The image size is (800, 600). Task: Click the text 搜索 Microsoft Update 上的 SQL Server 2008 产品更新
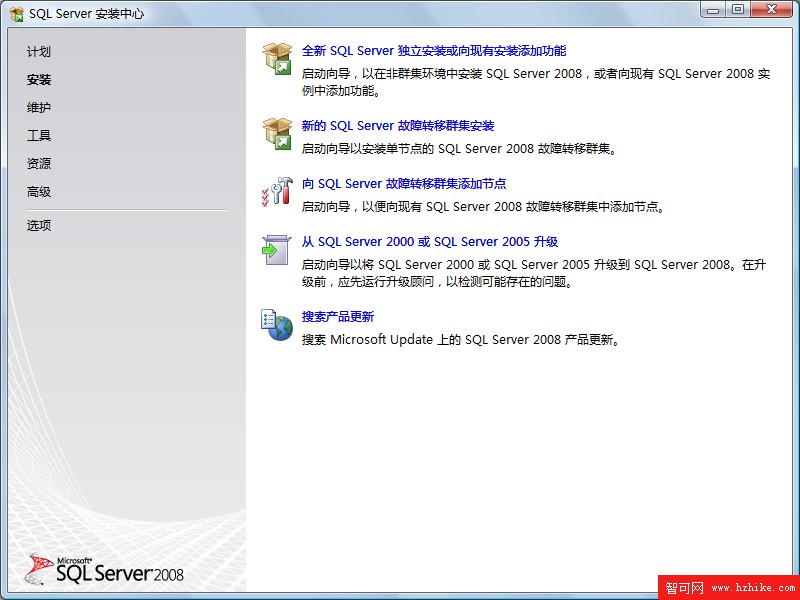coord(461,340)
